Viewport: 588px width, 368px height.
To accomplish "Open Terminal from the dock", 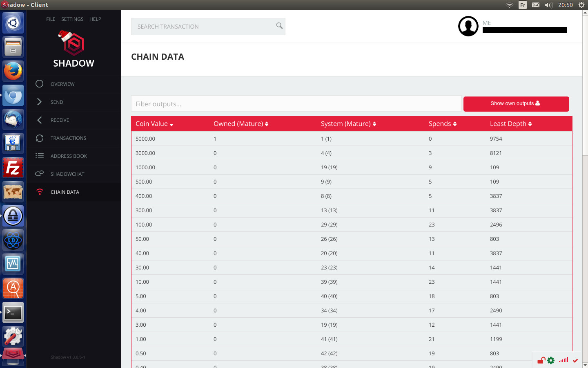I will (13, 313).
